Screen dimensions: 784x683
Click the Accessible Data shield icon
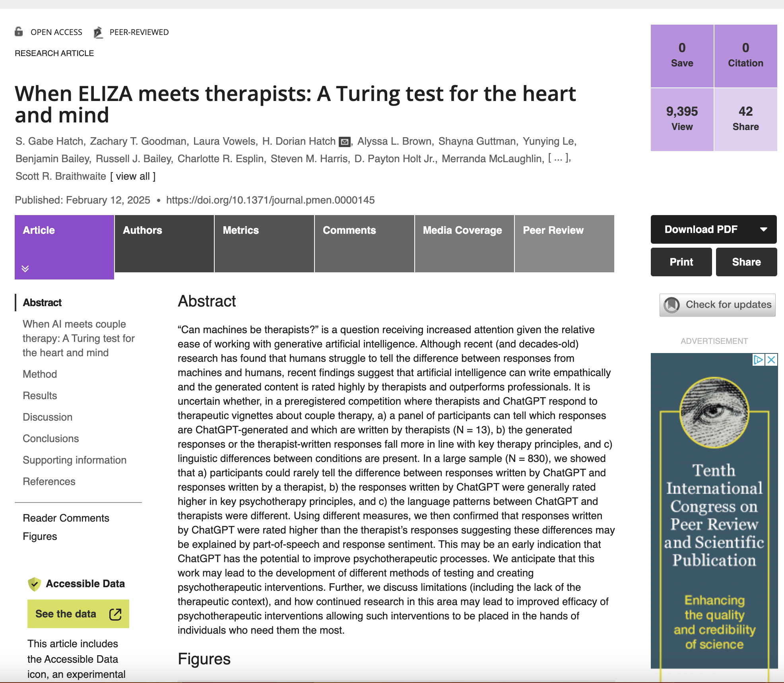pos(35,584)
